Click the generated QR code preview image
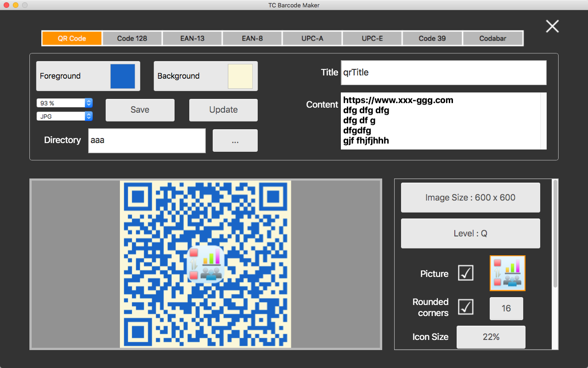Image resolution: width=588 pixels, height=368 pixels. click(205, 264)
